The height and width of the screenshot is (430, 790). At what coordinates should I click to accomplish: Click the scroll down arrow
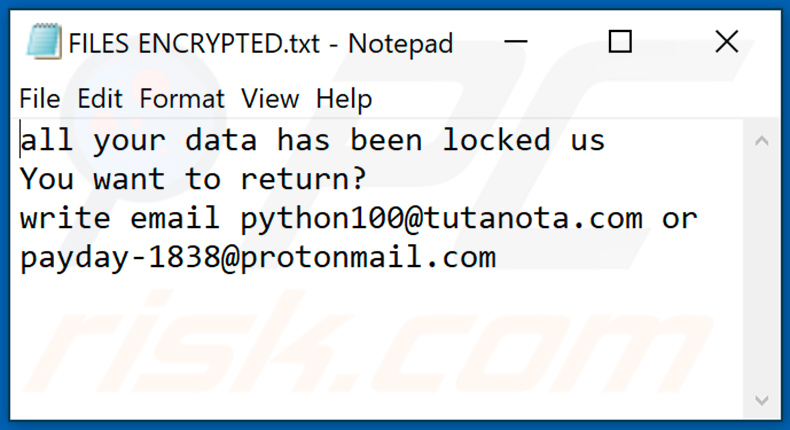pos(763,404)
